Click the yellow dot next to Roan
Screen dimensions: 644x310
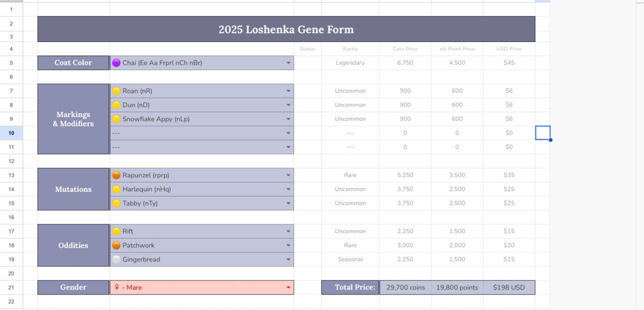pos(116,91)
